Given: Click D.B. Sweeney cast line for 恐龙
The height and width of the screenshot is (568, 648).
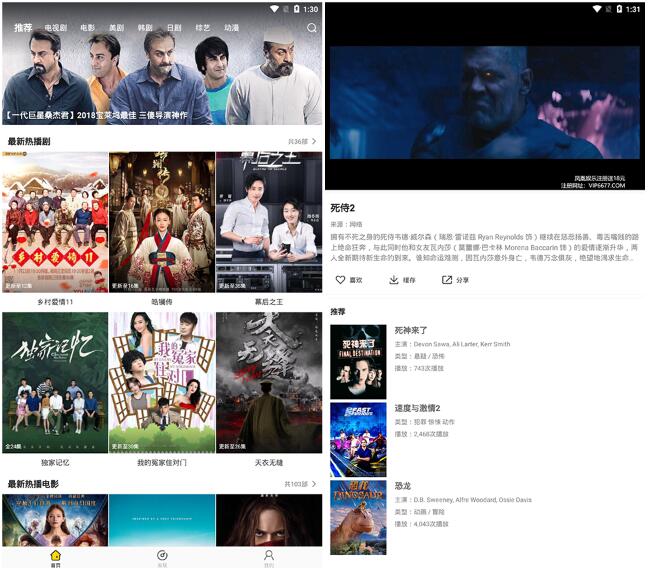Looking at the screenshot, I should pos(463,499).
